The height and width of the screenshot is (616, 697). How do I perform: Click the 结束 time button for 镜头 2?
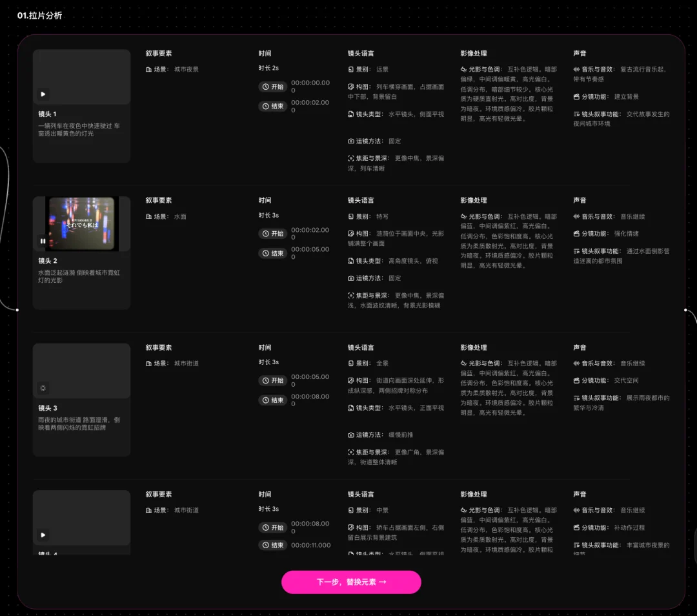[x=273, y=253]
